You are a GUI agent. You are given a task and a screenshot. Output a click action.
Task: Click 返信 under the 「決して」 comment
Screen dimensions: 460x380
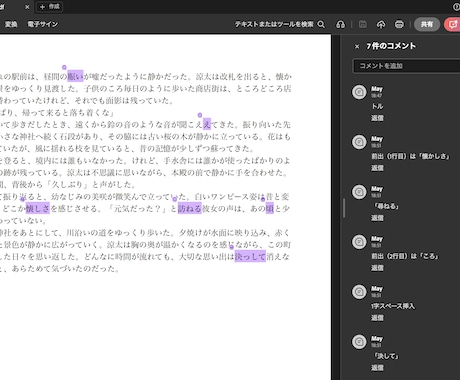point(377,368)
